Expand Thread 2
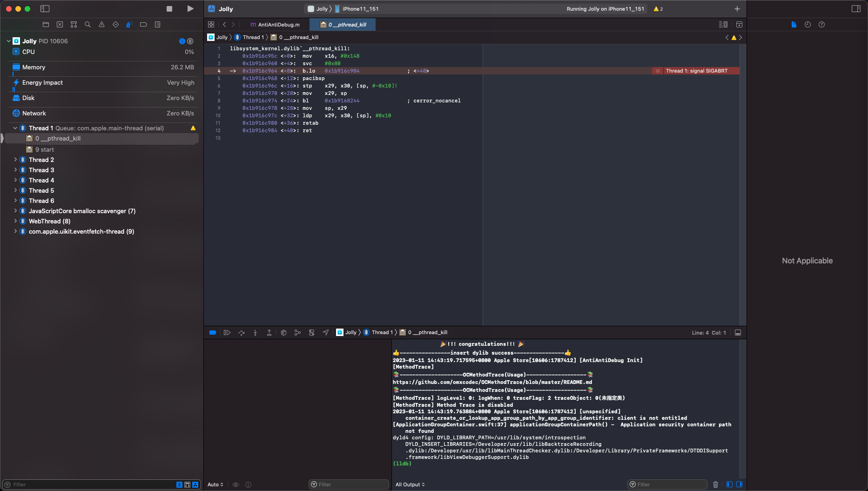This screenshot has height=491, width=868. point(15,160)
